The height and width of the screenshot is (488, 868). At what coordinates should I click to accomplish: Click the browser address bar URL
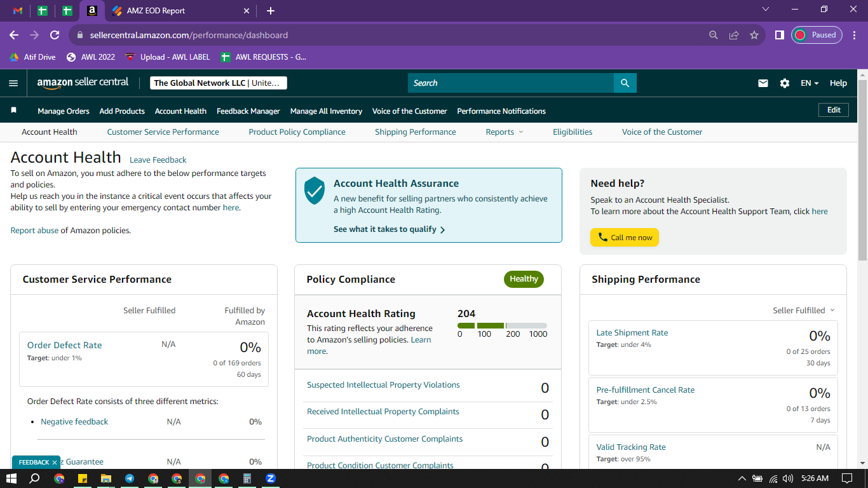[189, 35]
